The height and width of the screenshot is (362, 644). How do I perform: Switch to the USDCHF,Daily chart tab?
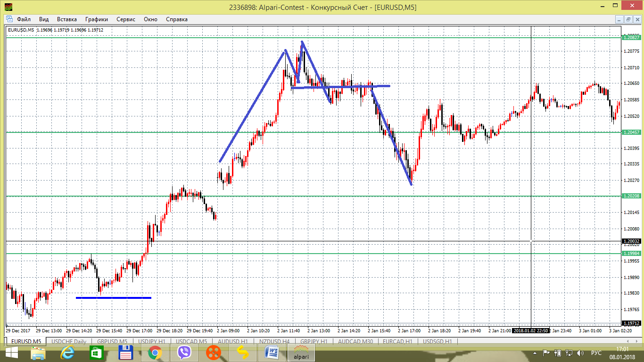pyautogui.click(x=69, y=342)
